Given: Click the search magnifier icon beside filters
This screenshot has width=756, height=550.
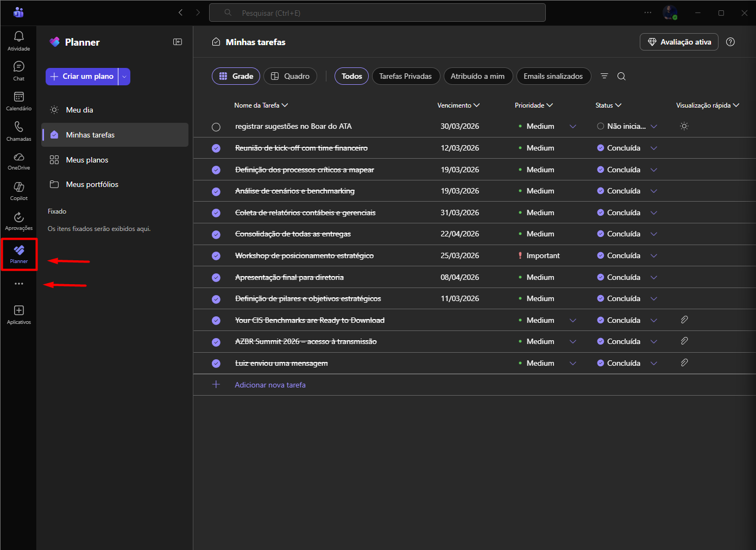Looking at the screenshot, I should tap(621, 77).
